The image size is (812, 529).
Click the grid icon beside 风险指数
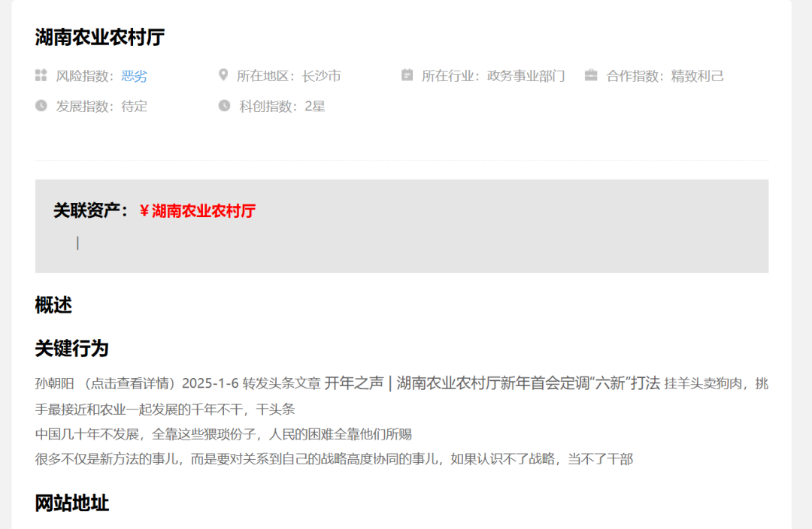41,76
